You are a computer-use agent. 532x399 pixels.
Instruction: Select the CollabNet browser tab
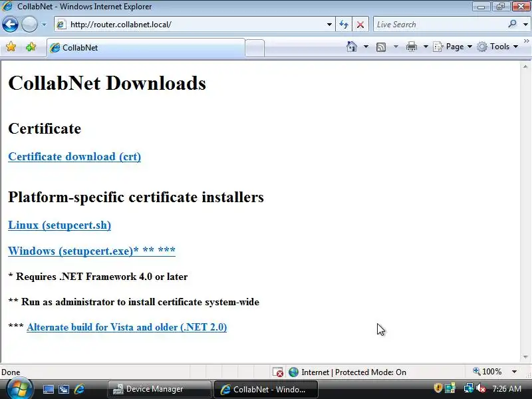click(x=146, y=47)
